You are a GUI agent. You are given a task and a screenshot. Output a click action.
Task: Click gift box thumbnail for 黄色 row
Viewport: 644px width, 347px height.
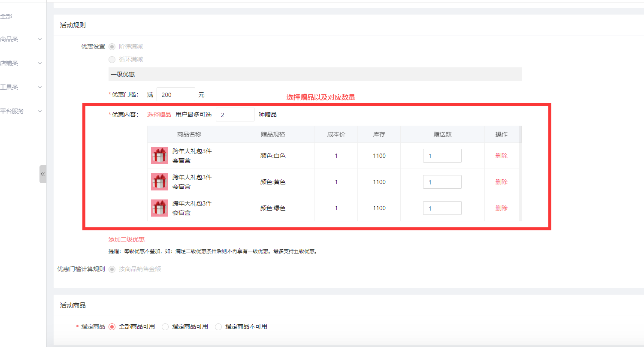159,182
